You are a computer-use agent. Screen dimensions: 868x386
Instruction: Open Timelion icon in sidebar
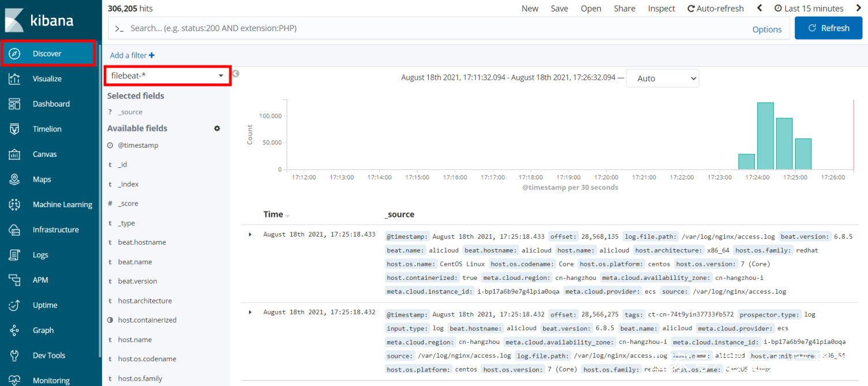14,129
